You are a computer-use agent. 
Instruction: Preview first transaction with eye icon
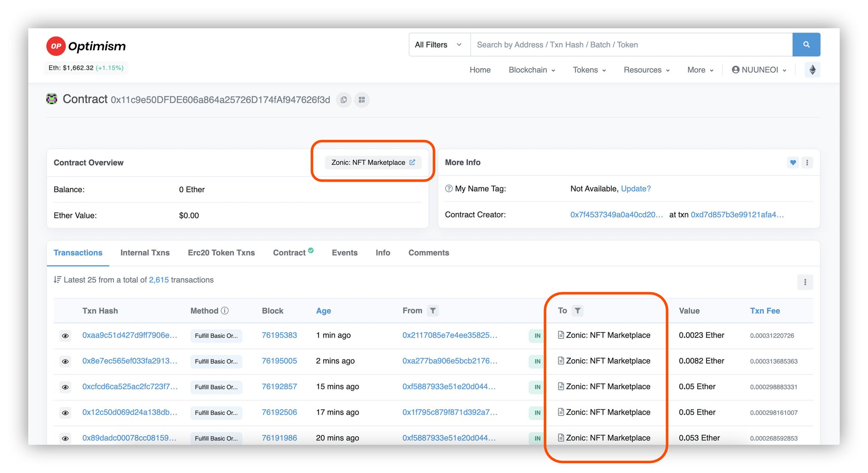(65, 336)
